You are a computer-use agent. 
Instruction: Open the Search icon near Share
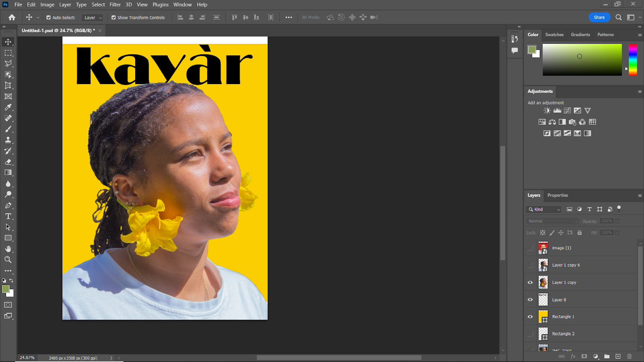[619, 17]
